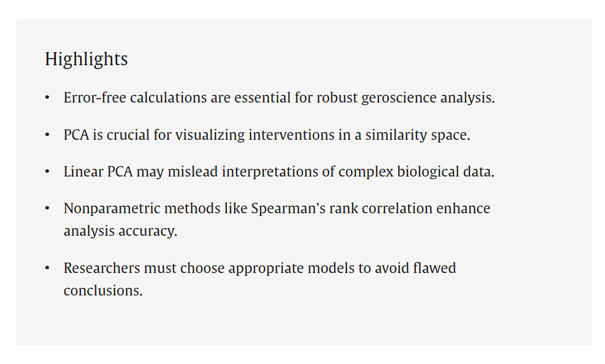Click the bullet marker before Researchers must choose
The width and height of the screenshot is (605, 364).
(47, 268)
